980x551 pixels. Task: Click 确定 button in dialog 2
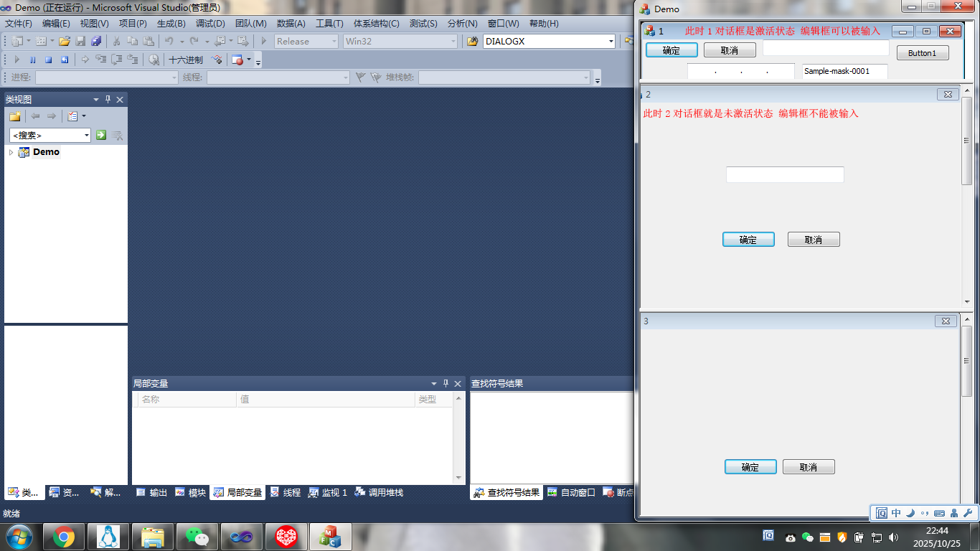click(748, 240)
